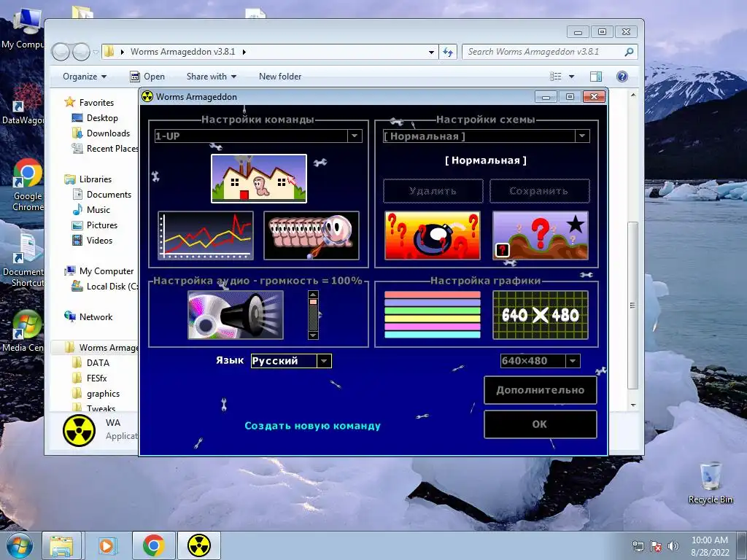Image resolution: width=747 pixels, height=560 pixels.
Task: Change the view options icon in Explorer
Action: pos(555,76)
